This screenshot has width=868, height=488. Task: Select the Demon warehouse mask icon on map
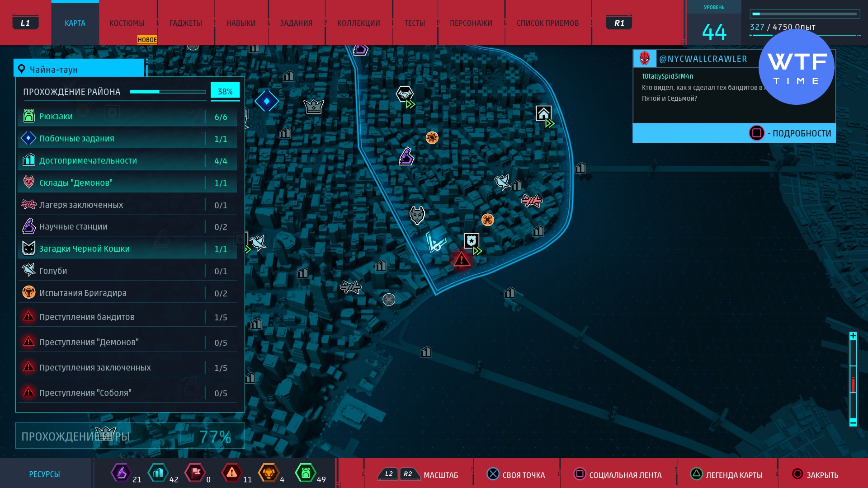coord(417,215)
